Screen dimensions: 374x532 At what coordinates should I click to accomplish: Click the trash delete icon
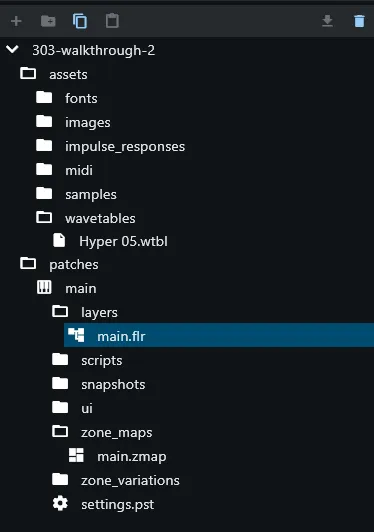click(x=359, y=21)
